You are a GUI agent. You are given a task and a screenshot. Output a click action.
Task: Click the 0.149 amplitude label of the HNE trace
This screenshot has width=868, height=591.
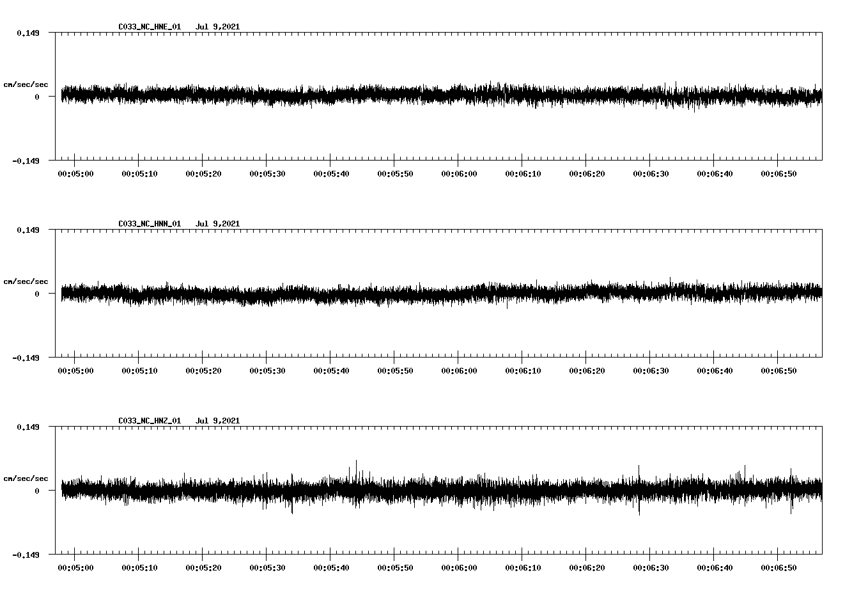coord(28,32)
